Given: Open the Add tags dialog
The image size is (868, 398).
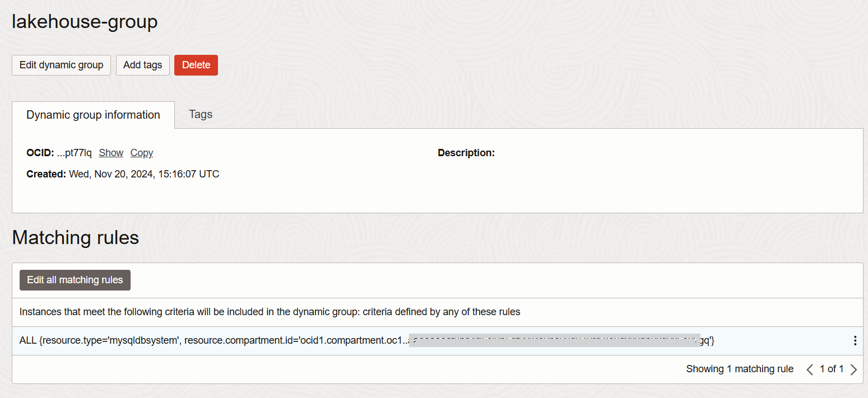Looking at the screenshot, I should click(x=142, y=65).
